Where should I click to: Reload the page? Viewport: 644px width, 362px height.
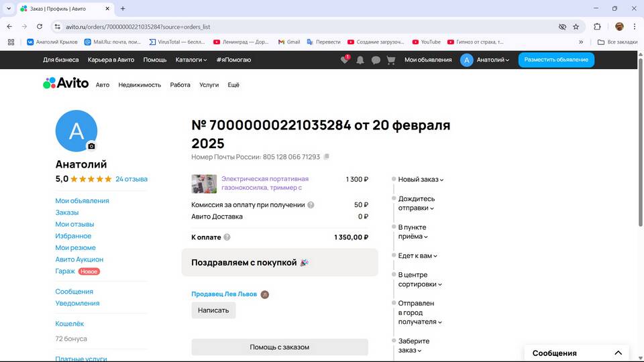tap(40, 27)
